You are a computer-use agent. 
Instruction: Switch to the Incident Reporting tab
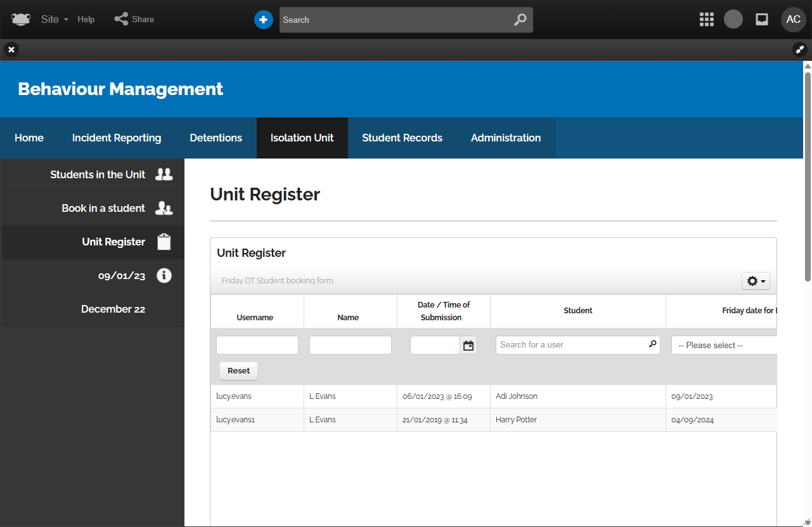click(x=117, y=138)
